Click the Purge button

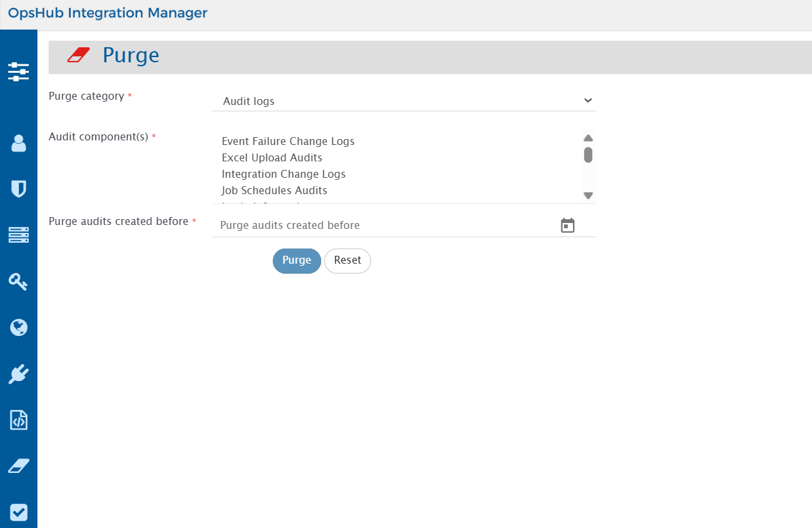coord(297,260)
